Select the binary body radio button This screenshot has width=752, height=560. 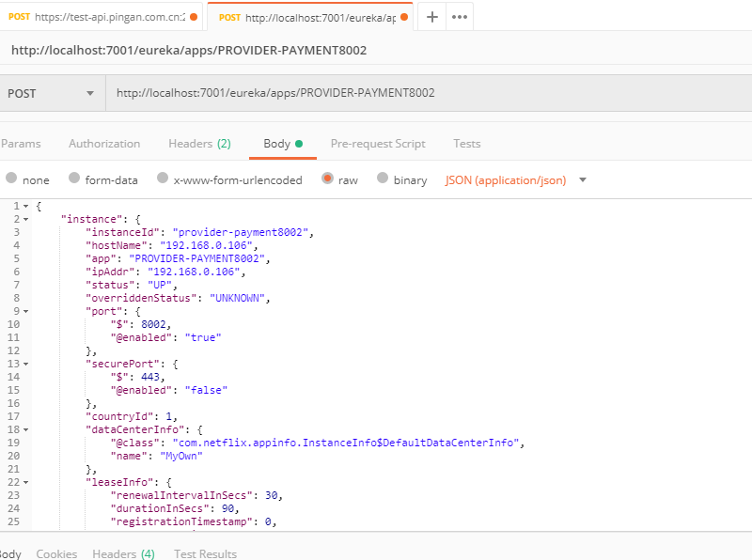383,179
